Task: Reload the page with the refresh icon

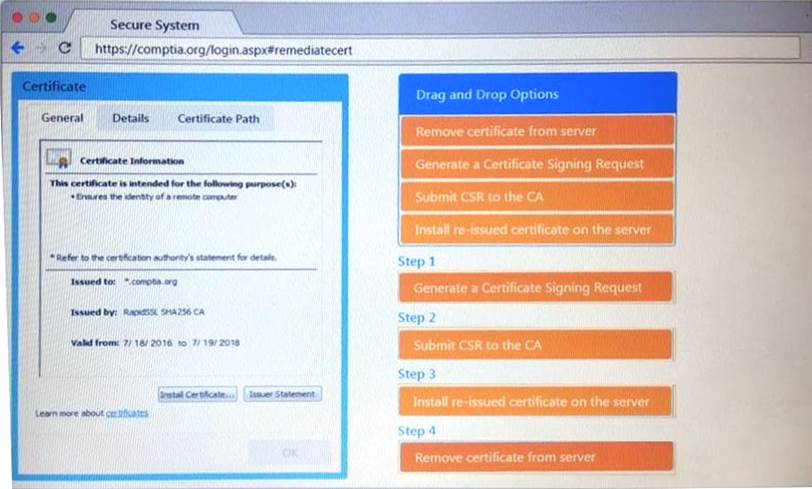Action: coord(64,48)
